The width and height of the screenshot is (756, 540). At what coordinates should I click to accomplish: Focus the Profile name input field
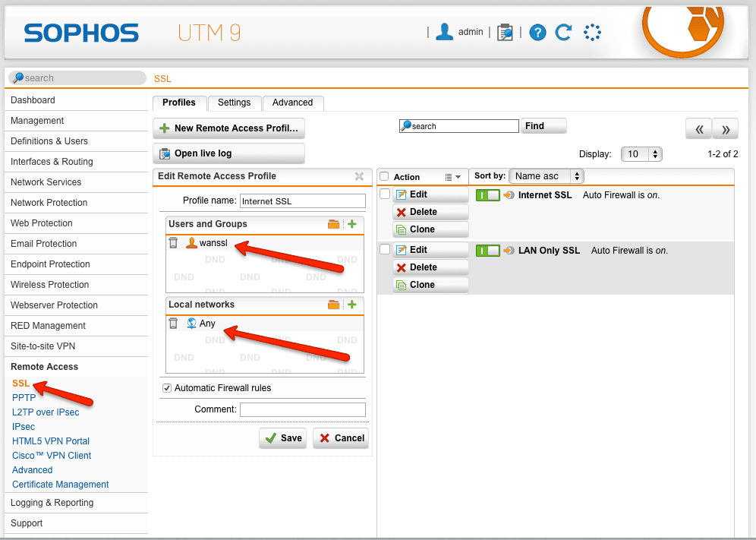point(303,201)
